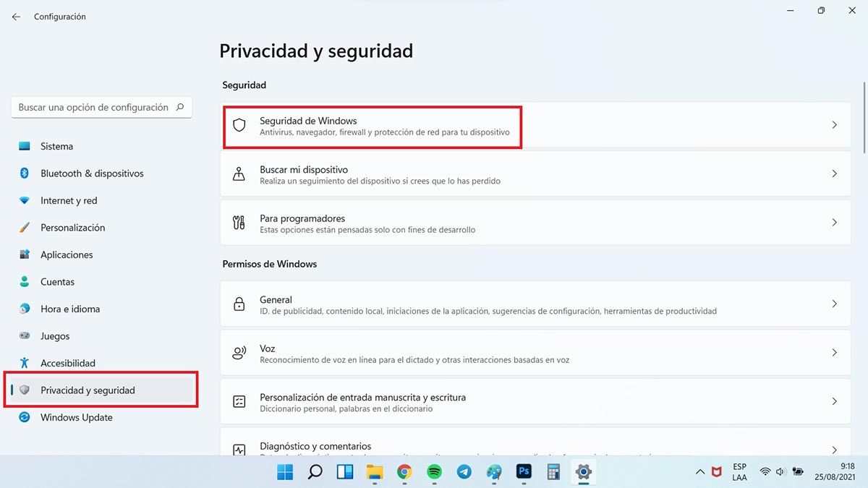This screenshot has width=868, height=488.
Task: Click the back arrow in Configuración
Action: pos(16,17)
